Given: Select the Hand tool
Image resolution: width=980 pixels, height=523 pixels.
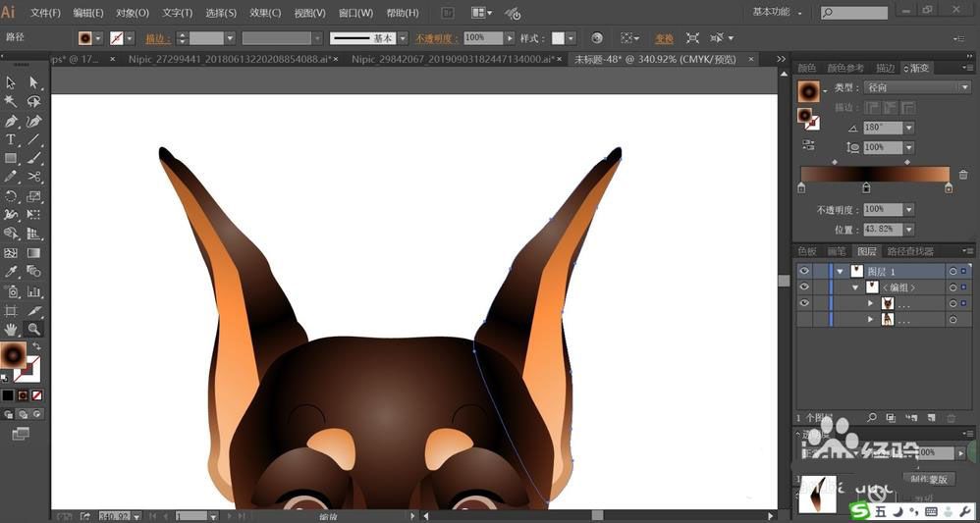Looking at the screenshot, I should (11, 330).
